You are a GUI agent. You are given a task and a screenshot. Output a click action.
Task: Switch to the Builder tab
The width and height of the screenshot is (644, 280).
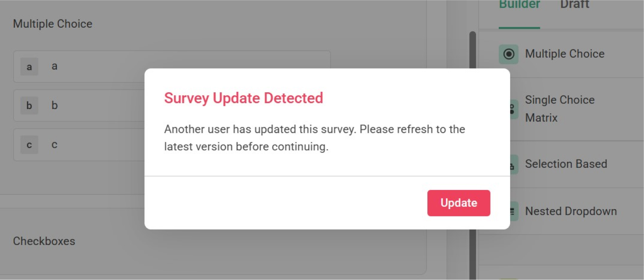519,5
